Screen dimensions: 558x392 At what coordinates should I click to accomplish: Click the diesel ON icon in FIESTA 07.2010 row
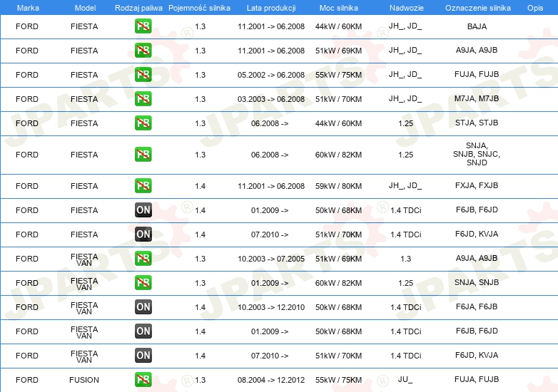click(143, 234)
